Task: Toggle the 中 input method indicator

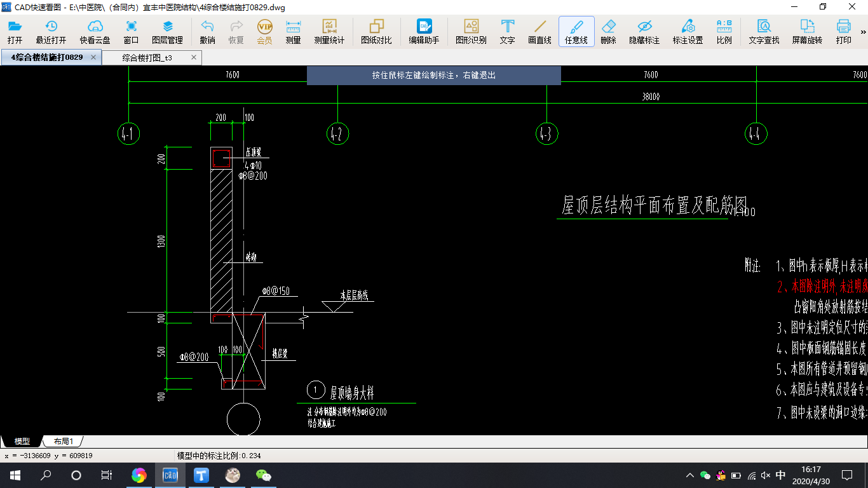Action: (x=781, y=475)
